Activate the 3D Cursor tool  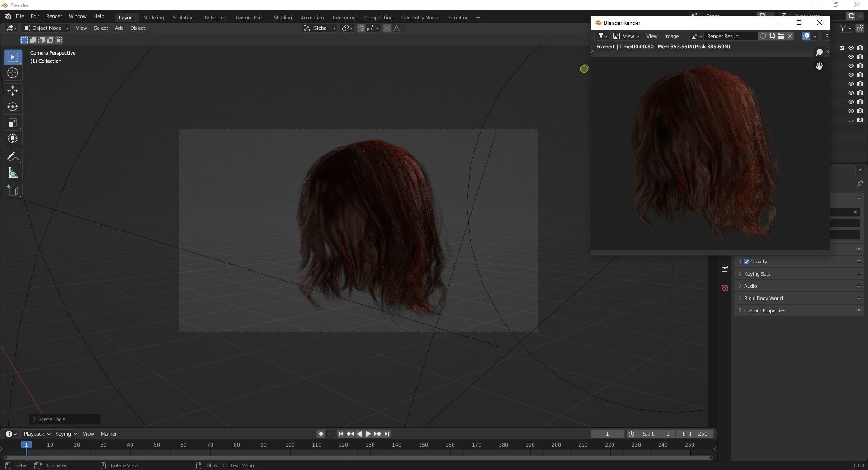pyautogui.click(x=13, y=73)
